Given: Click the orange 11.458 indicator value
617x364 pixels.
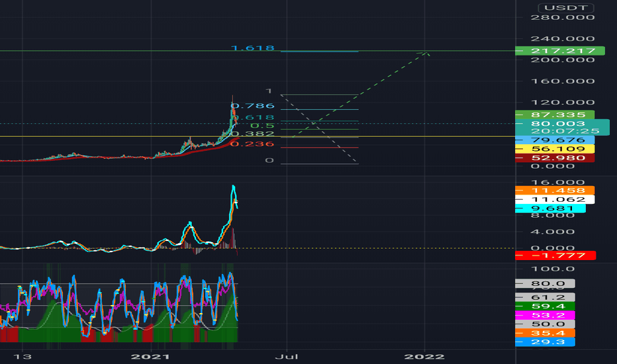Looking at the screenshot, I should pos(555,191).
